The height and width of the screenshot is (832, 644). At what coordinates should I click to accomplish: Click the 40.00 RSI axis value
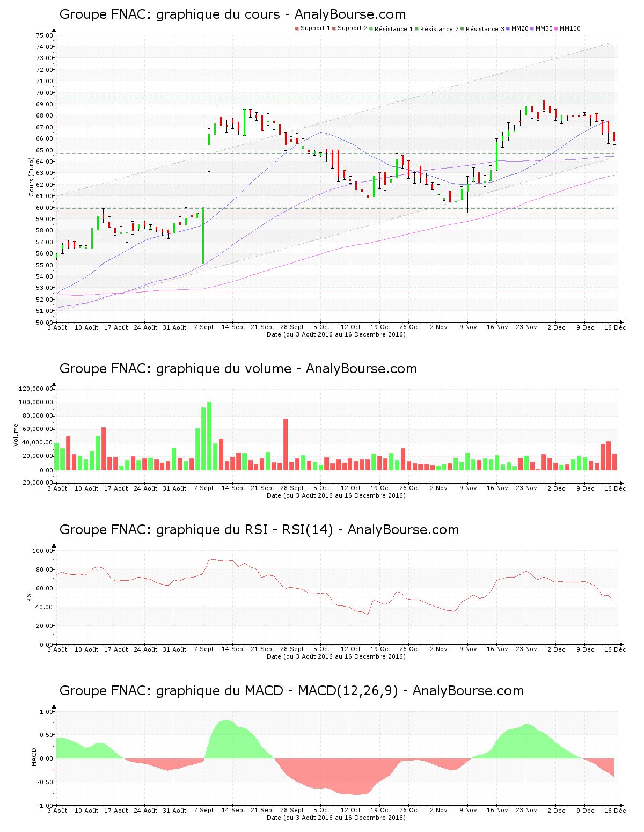45,607
